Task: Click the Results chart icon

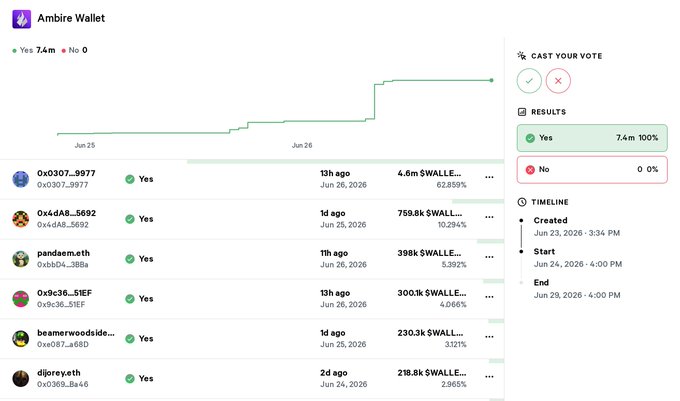Action: click(x=522, y=112)
